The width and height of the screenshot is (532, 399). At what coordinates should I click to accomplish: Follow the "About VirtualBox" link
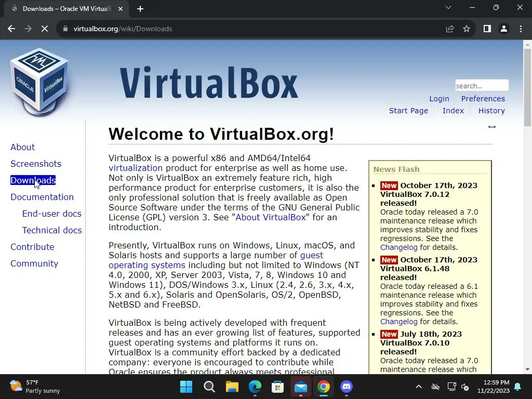270,217
